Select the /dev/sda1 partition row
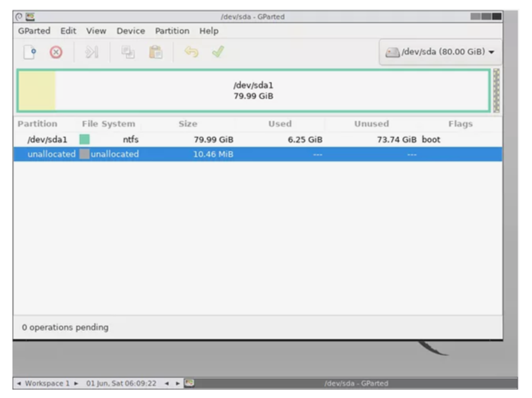 (258, 140)
